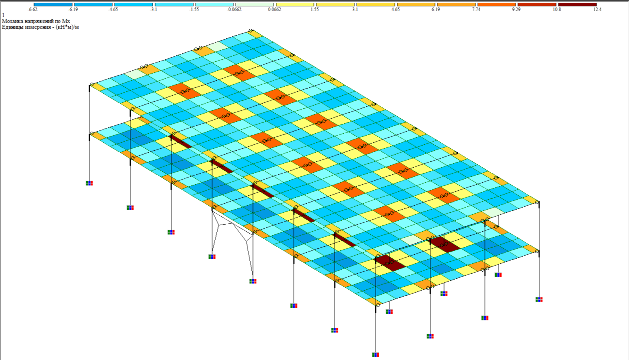Pick the light yellow legend swatch from 0.0662 to 1.55

pos(295,4)
